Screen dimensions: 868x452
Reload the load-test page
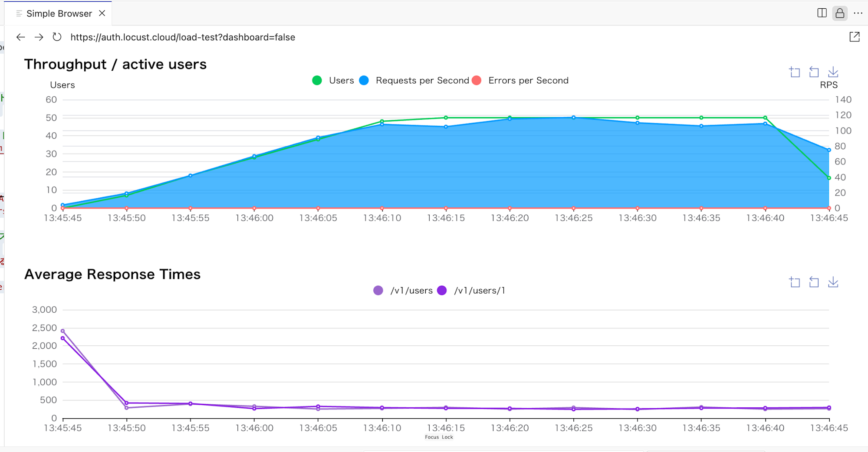[57, 37]
